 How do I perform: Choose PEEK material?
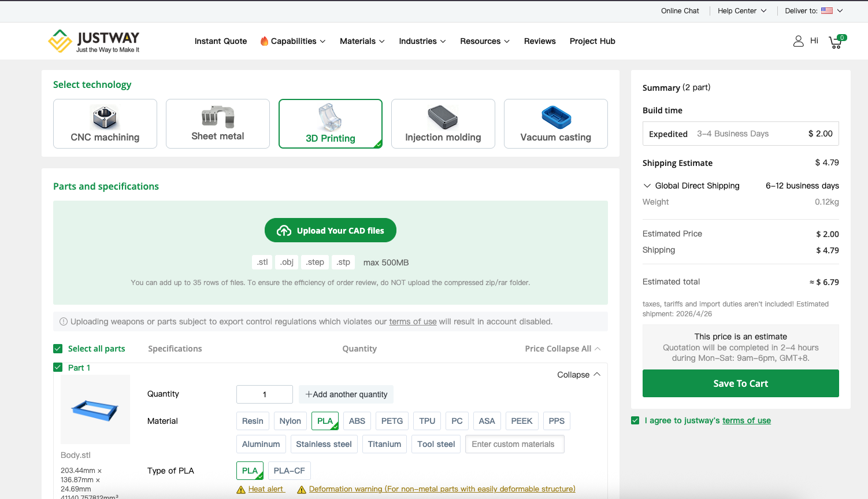(x=522, y=421)
